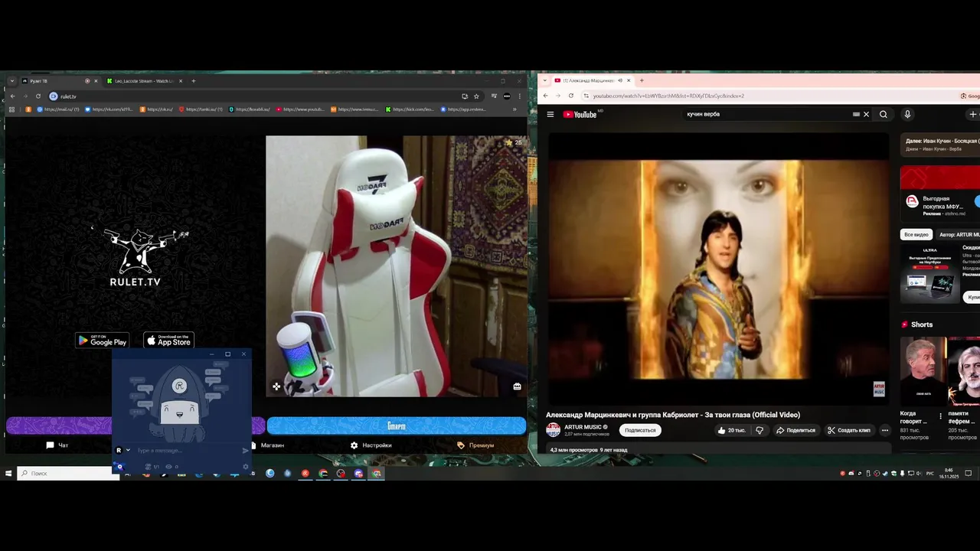Go to the YouTube home logo

point(580,114)
